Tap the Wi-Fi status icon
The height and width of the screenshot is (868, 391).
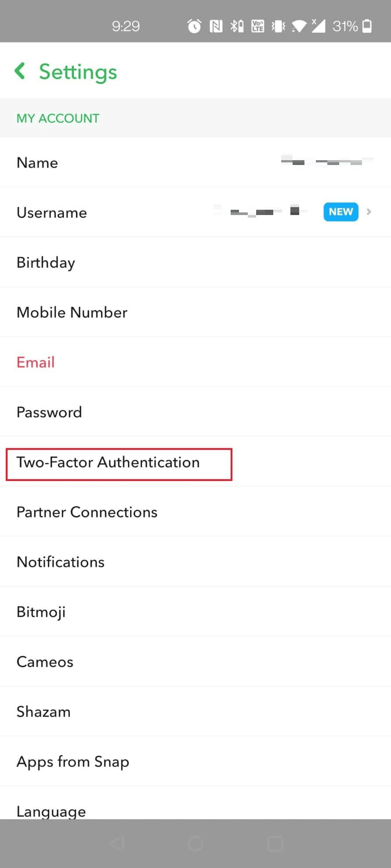point(299,27)
